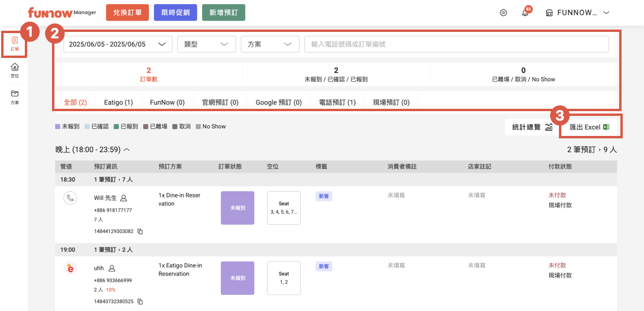Viewport: 644px width, 311px height.
Task: Click the 新增預訂 button
Action: point(223,12)
